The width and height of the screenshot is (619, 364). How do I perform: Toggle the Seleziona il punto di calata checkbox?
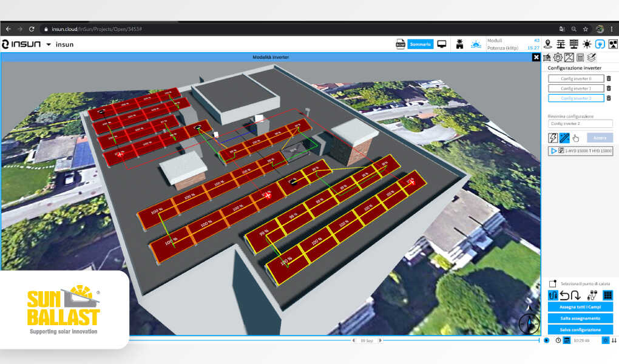point(552,283)
